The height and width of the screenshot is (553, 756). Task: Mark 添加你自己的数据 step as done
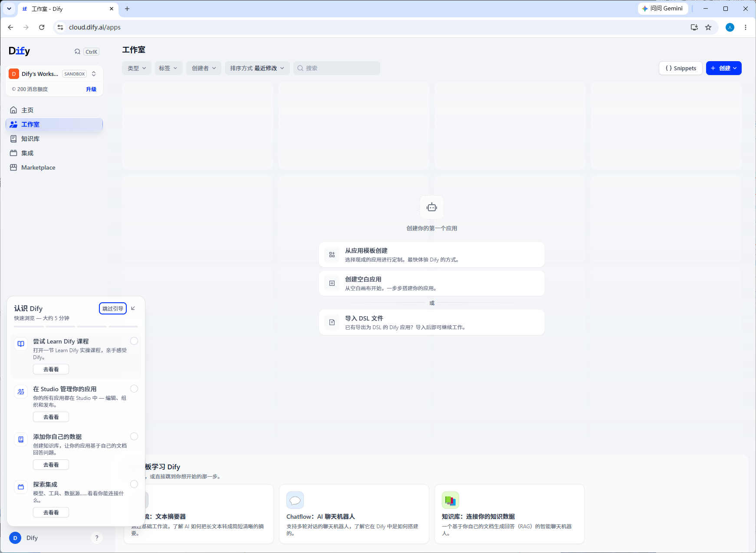(134, 436)
